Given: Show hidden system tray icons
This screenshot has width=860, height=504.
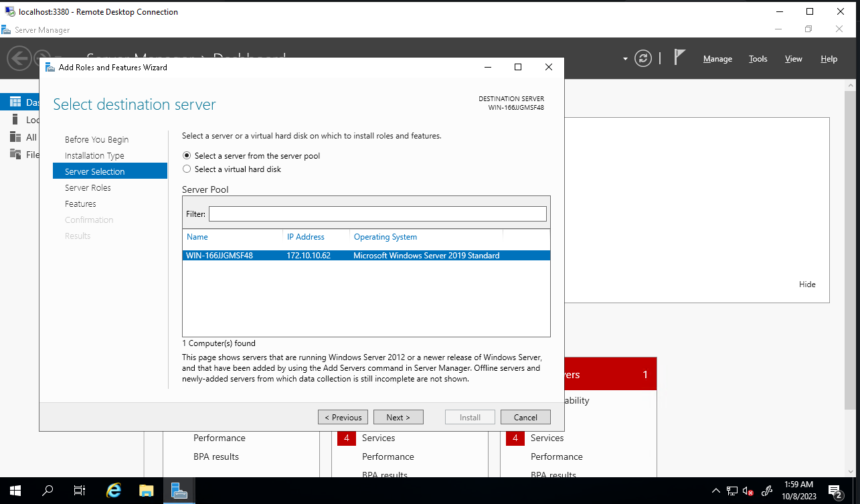Looking at the screenshot, I should pyautogui.click(x=715, y=491).
